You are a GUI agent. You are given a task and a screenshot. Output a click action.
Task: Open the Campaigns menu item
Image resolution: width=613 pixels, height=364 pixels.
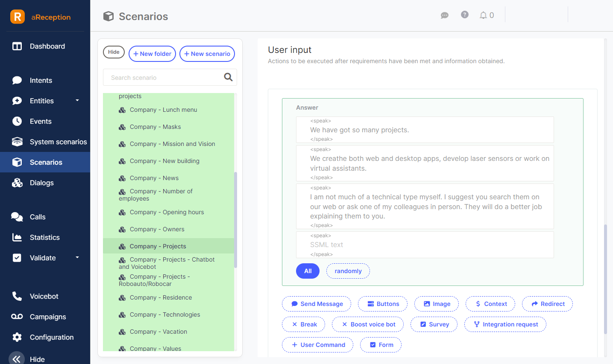(x=45, y=317)
